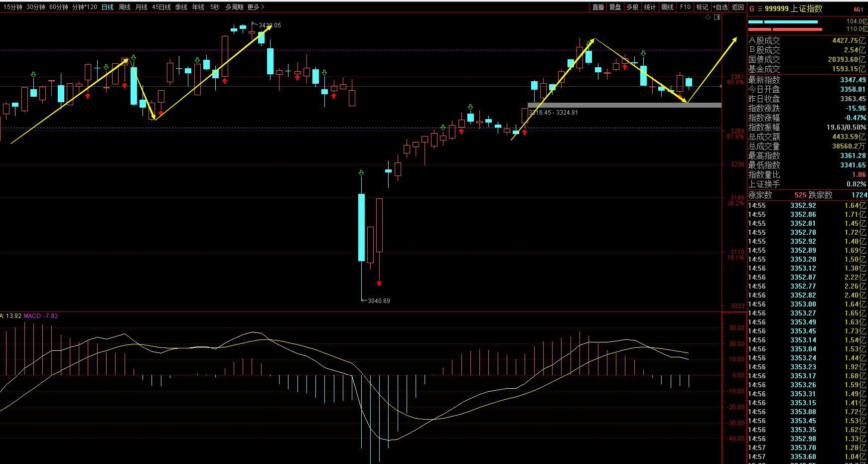Click the 最新指数 3347.49 value
The width and height of the screenshot is (868, 464).
[x=853, y=80]
